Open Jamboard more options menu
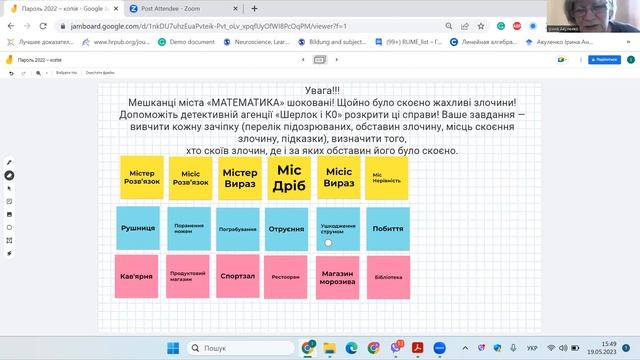 (580, 60)
